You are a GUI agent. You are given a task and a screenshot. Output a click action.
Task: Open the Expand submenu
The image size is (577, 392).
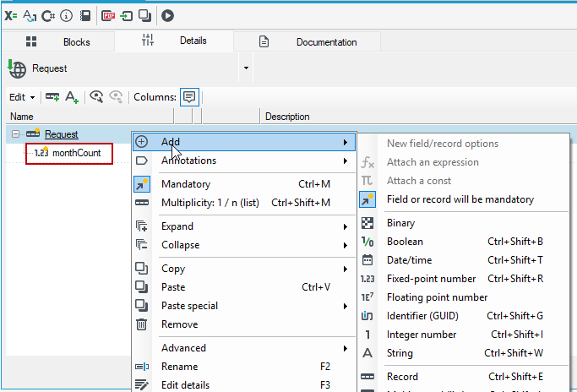pos(244,226)
